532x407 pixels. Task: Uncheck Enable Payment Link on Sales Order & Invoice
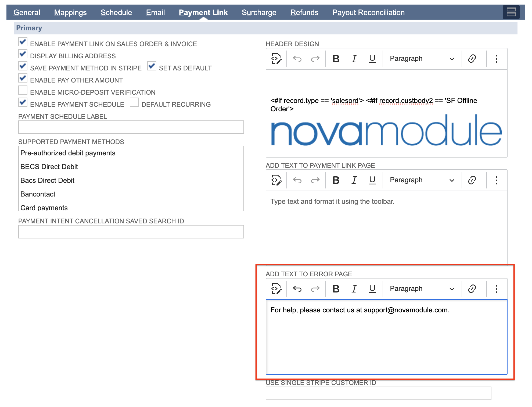click(23, 42)
